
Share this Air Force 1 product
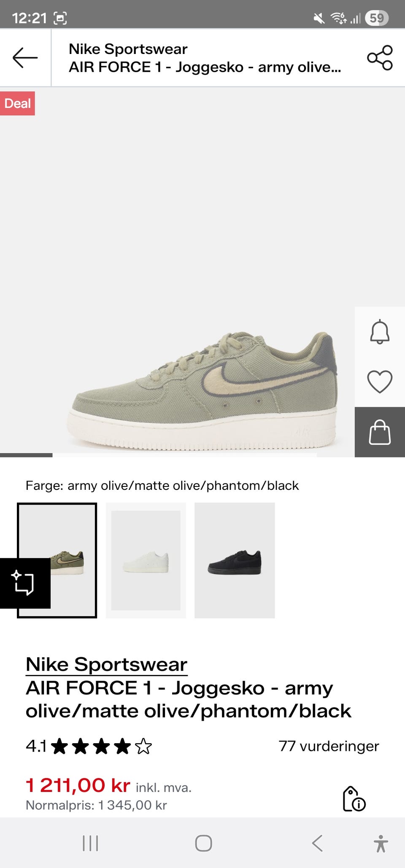coord(380,58)
